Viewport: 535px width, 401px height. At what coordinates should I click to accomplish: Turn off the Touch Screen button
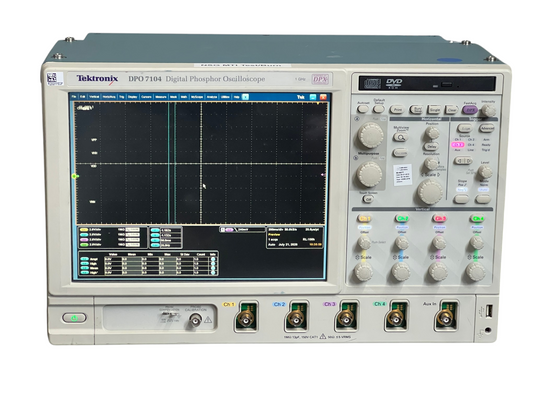pyautogui.click(x=368, y=199)
